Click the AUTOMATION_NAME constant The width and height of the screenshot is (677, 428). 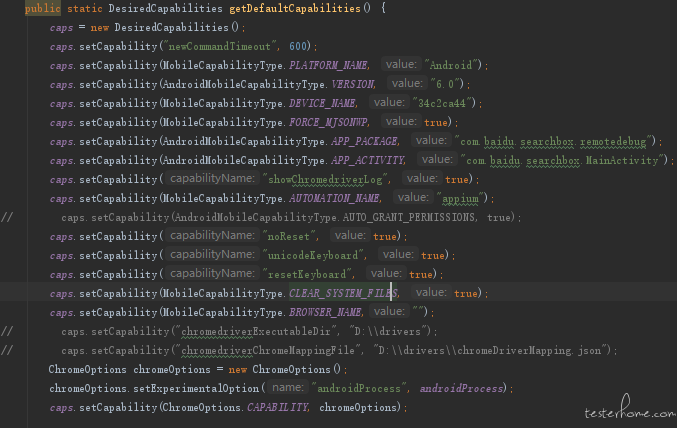pos(335,198)
